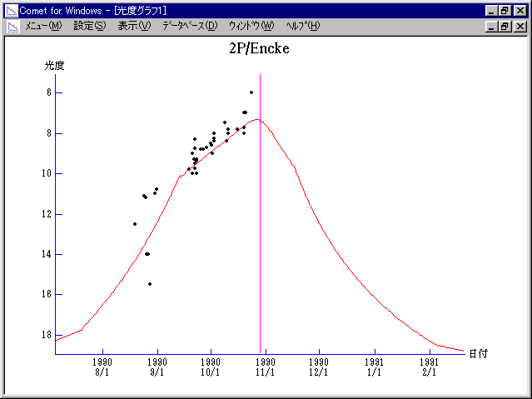Minimize the Comet for Windows application

pos(491,11)
